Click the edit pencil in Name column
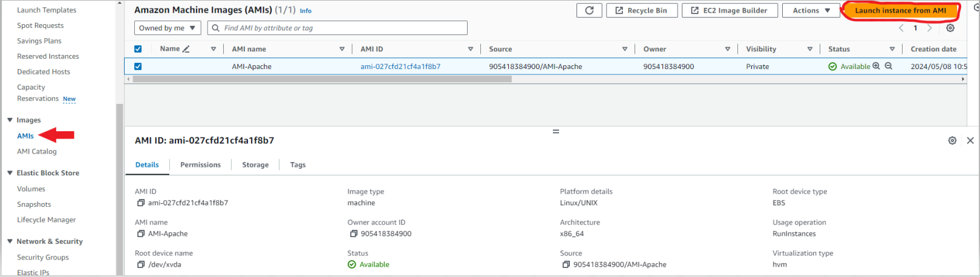Image resolution: width=980 pixels, height=277 pixels. click(x=186, y=49)
